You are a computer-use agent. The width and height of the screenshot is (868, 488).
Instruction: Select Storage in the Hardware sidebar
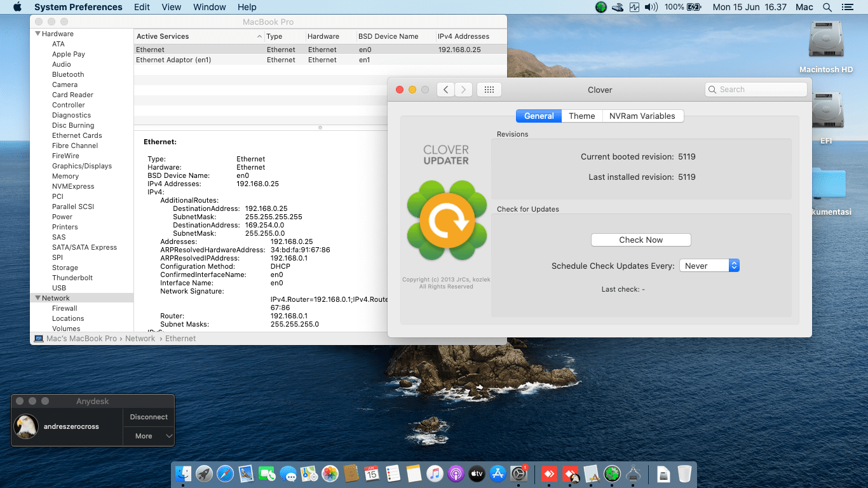(x=65, y=268)
